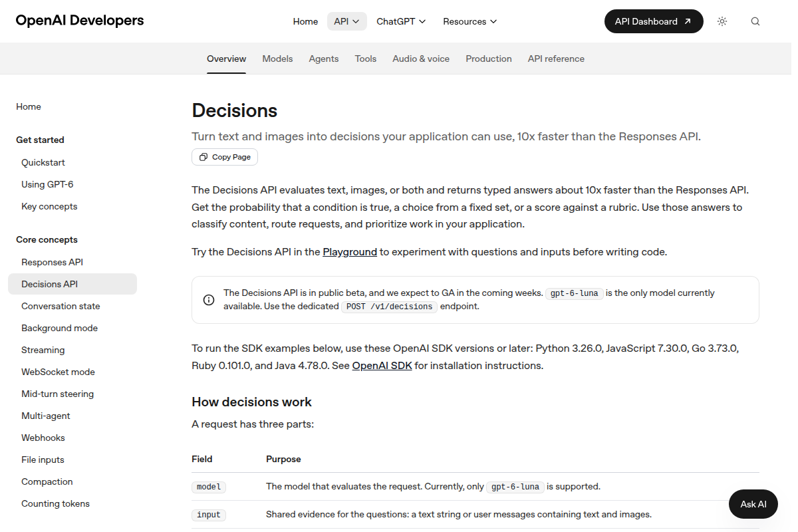This screenshot has height=532, width=798.
Task: Select the Overview tab
Action: 227,59
